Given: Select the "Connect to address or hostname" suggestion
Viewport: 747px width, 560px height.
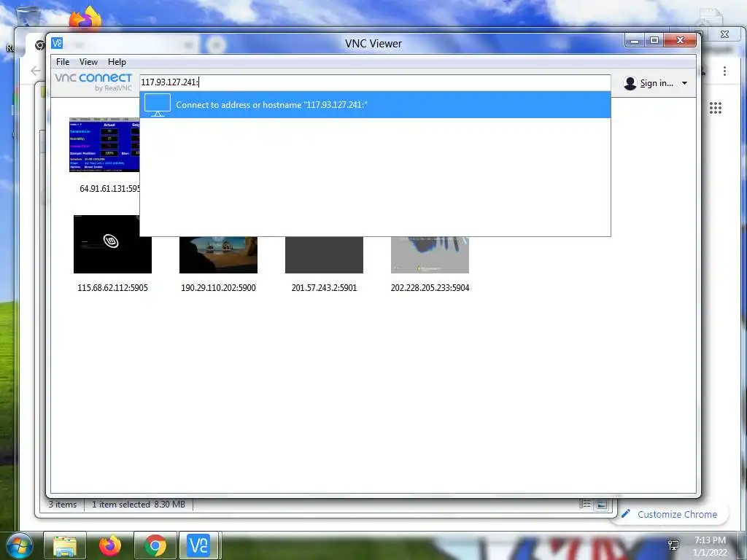Looking at the screenshot, I should [x=375, y=105].
